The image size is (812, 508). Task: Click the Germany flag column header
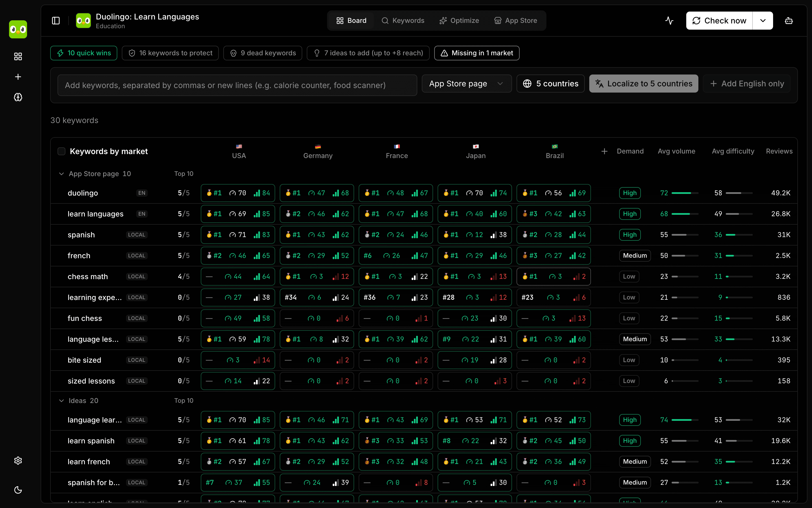tap(318, 151)
